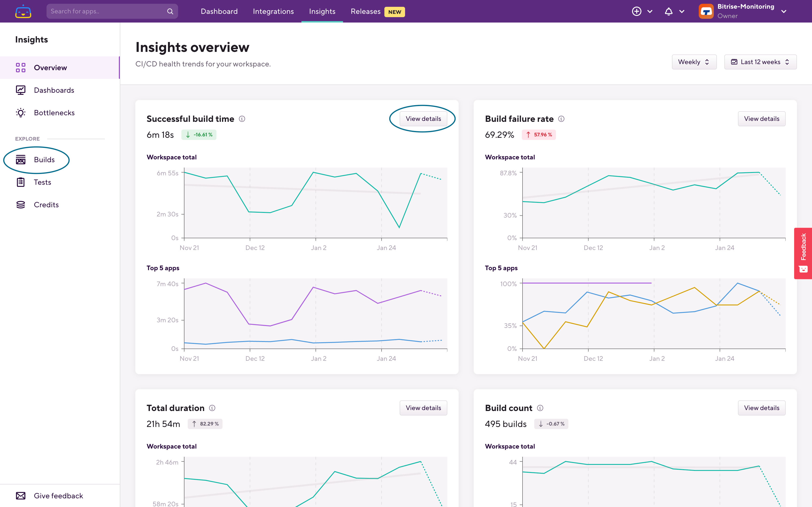This screenshot has width=812, height=507.
Task: Click View details for Successful build time
Action: pos(423,119)
